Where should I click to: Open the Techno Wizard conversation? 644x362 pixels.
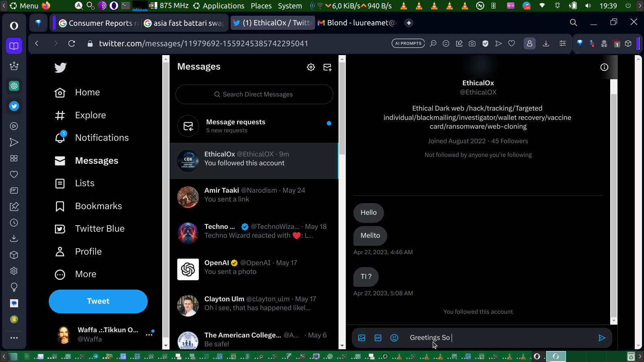pyautogui.click(x=254, y=233)
